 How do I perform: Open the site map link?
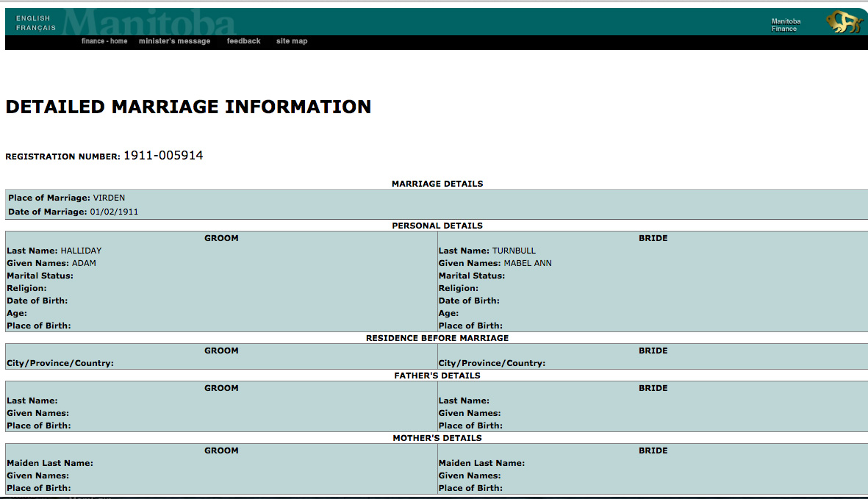(x=292, y=41)
